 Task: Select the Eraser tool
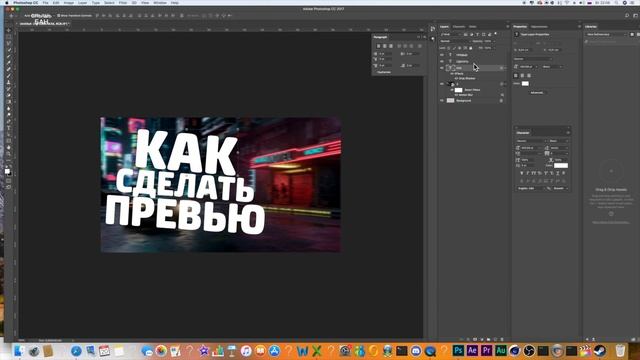click(9, 96)
